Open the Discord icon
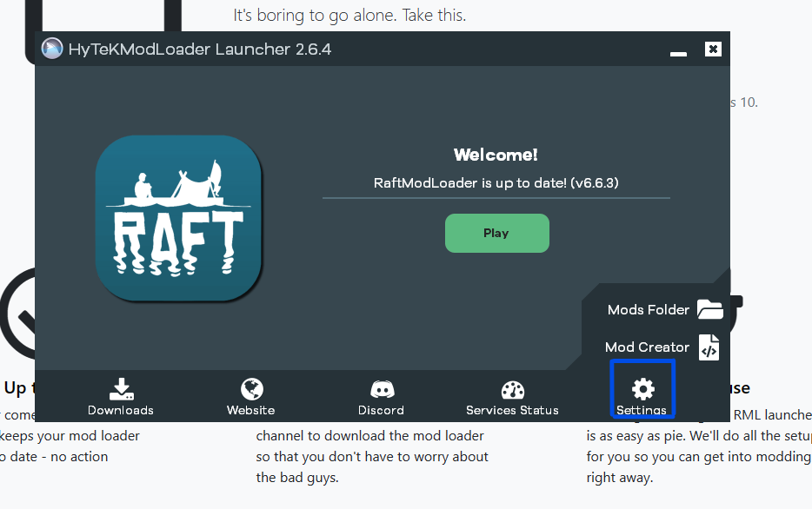 [383, 389]
